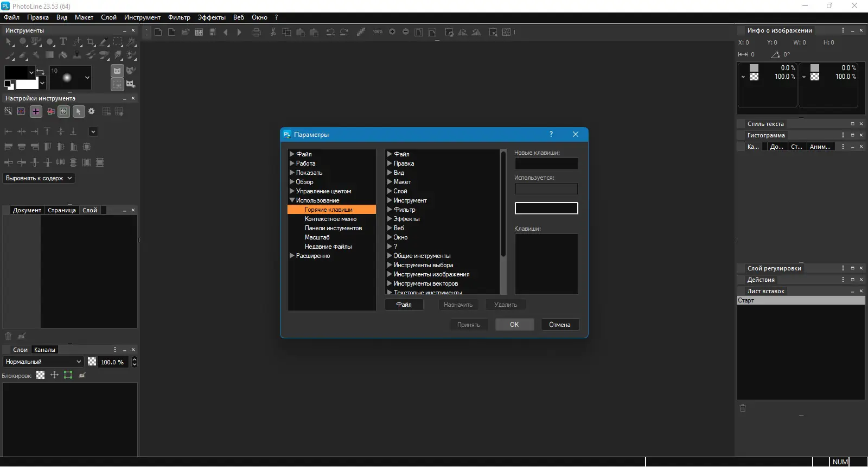Select Недавние файлы in the tree
Image resolution: width=868 pixels, height=467 pixels.
point(328,247)
